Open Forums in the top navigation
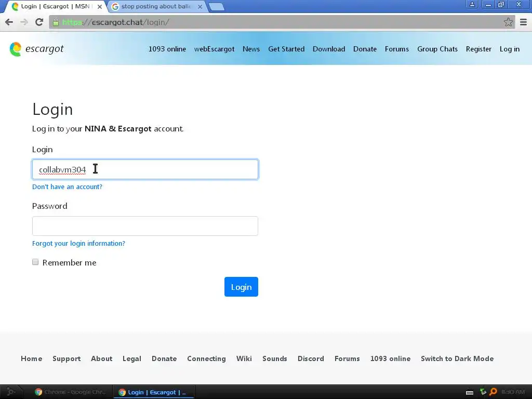 coord(396,49)
